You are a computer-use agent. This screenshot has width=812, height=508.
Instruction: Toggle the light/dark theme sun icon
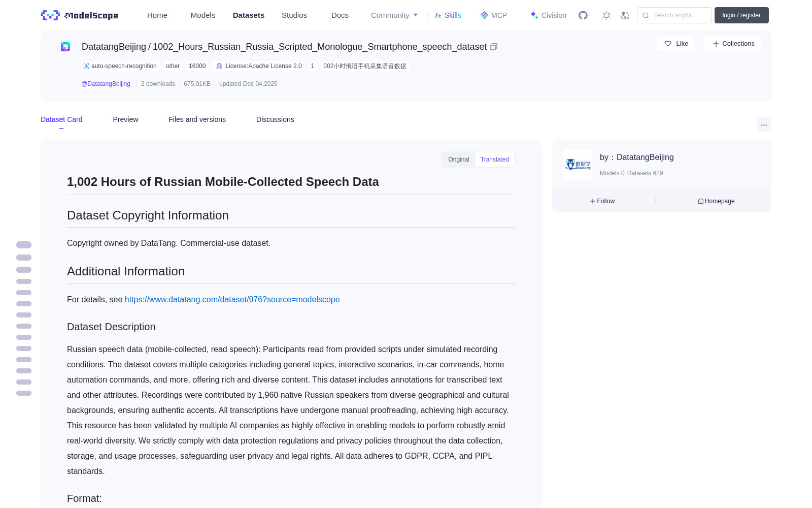pos(606,15)
